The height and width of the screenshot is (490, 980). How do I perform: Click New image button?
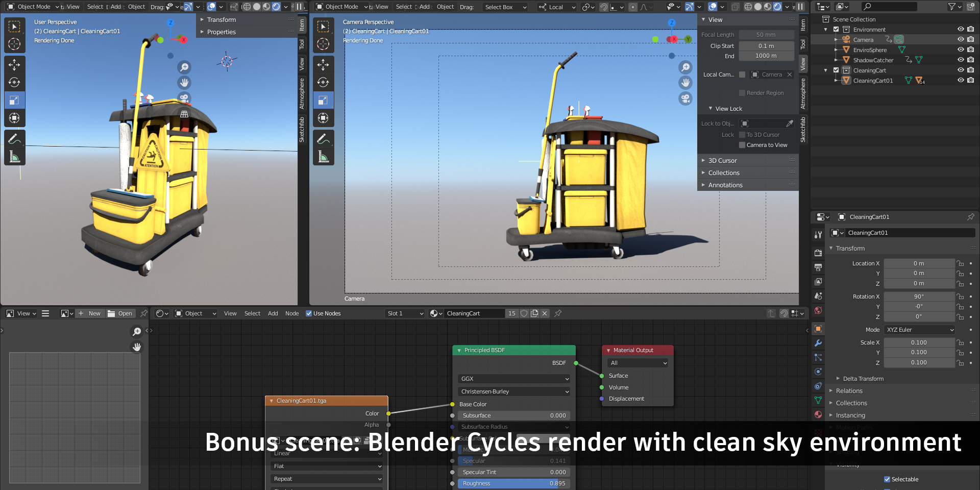tap(90, 313)
